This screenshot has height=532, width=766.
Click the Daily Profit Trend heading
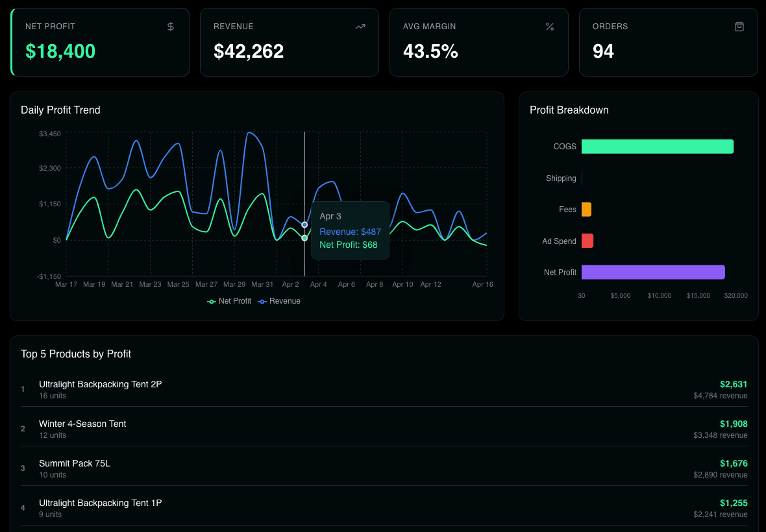(60, 110)
